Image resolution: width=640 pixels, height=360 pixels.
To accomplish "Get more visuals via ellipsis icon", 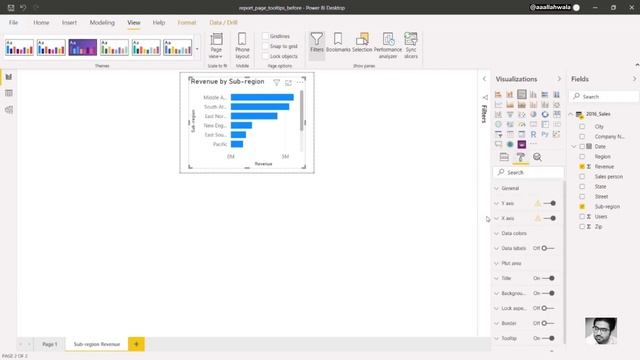I will tap(533, 144).
